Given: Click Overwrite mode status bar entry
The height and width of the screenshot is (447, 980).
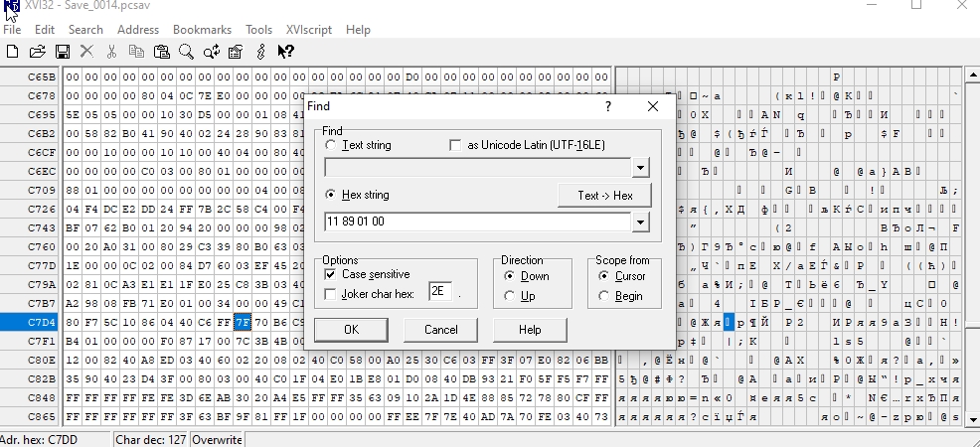Looking at the screenshot, I should click(217, 439).
